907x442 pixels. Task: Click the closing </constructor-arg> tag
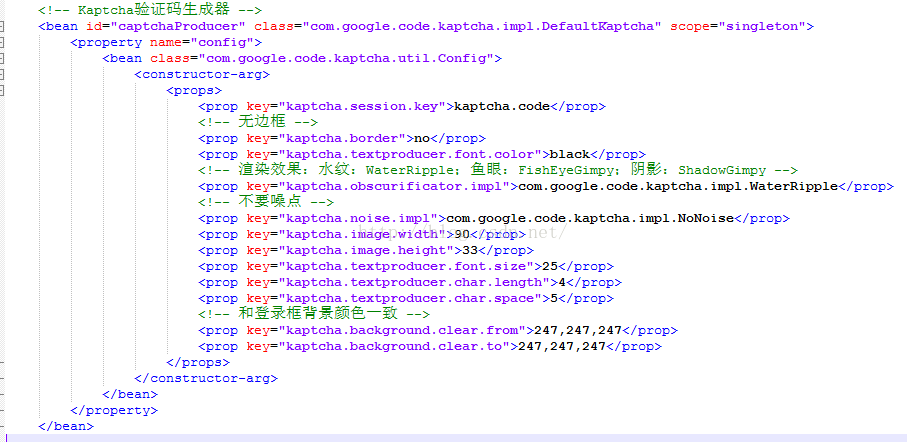[x=206, y=378]
